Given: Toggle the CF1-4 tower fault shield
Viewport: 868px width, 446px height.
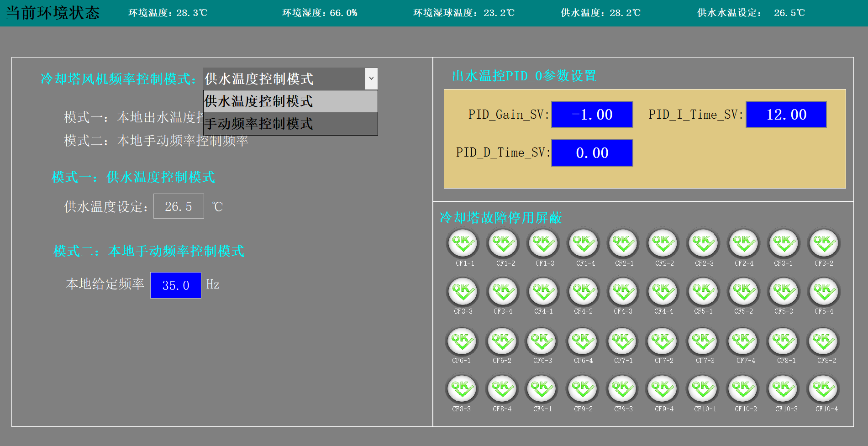Looking at the screenshot, I should (583, 243).
